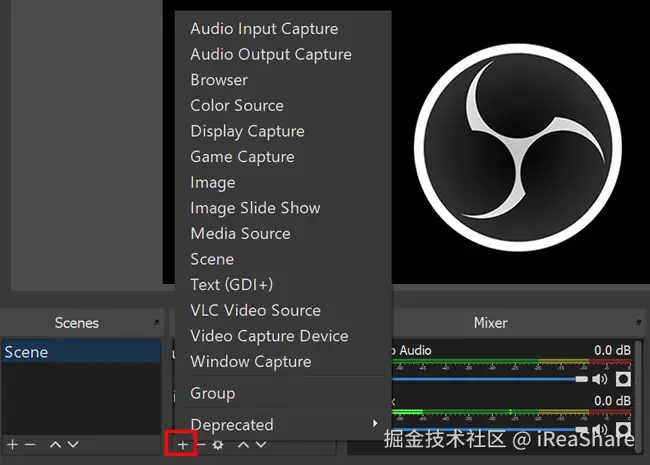The width and height of the screenshot is (650, 465).
Task: Move source down with arrow icon
Action: 261,445
